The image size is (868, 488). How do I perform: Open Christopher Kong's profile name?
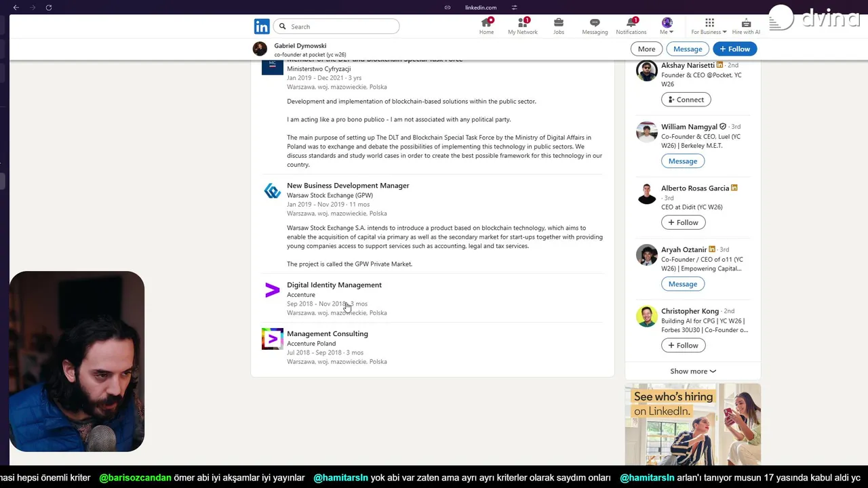click(x=690, y=311)
